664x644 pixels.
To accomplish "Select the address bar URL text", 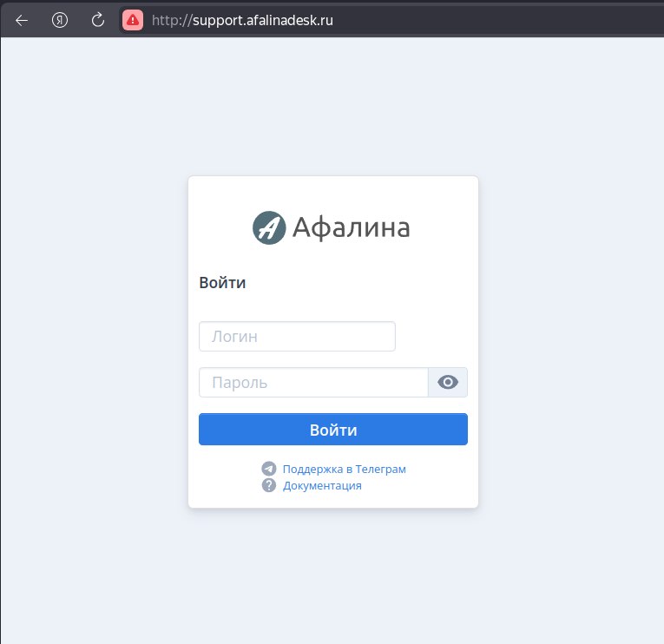I will [x=242, y=20].
